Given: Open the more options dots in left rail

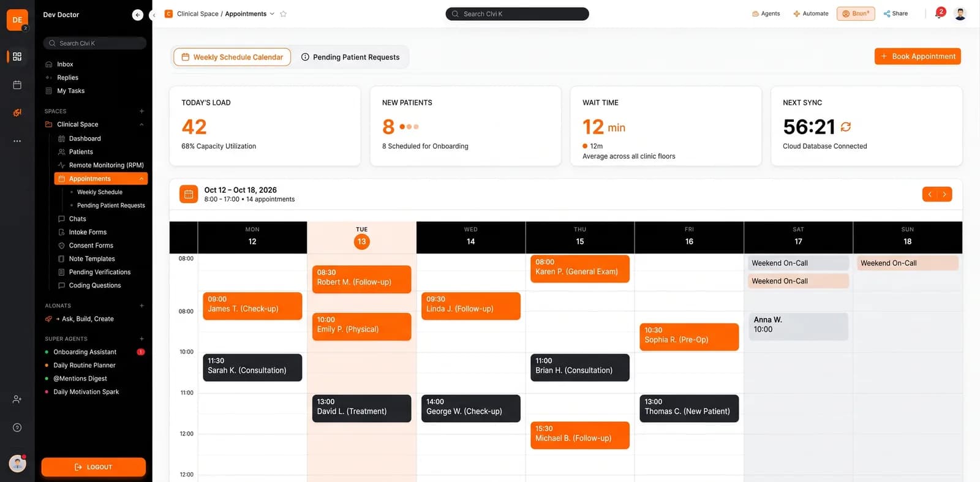Looking at the screenshot, I should (x=17, y=141).
